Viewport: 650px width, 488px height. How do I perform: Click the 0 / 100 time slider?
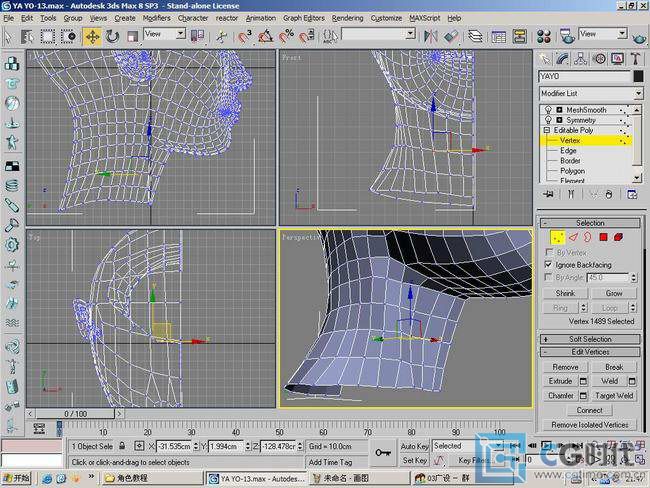point(75,414)
